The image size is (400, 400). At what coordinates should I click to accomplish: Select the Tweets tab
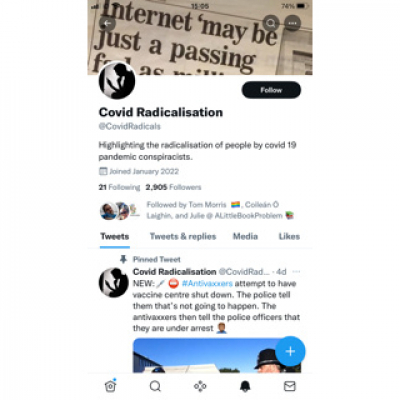pos(115,236)
